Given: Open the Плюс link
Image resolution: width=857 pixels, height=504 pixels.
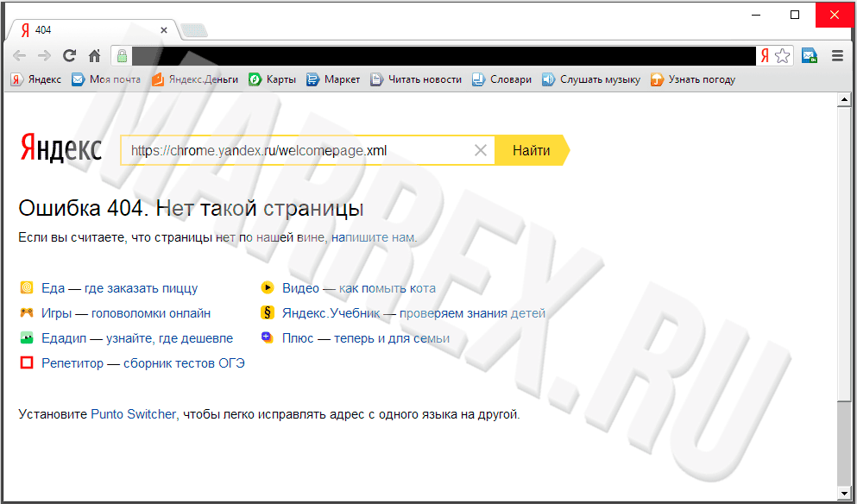Looking at the screenshot, I should [x=366, y=338].
